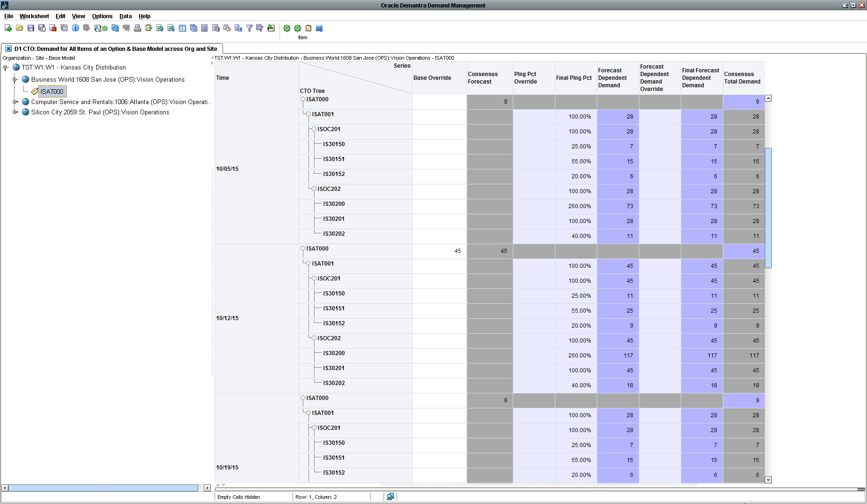Save the current worksheet
This screenshot has width=867, height=504.
tap(30, 28)
